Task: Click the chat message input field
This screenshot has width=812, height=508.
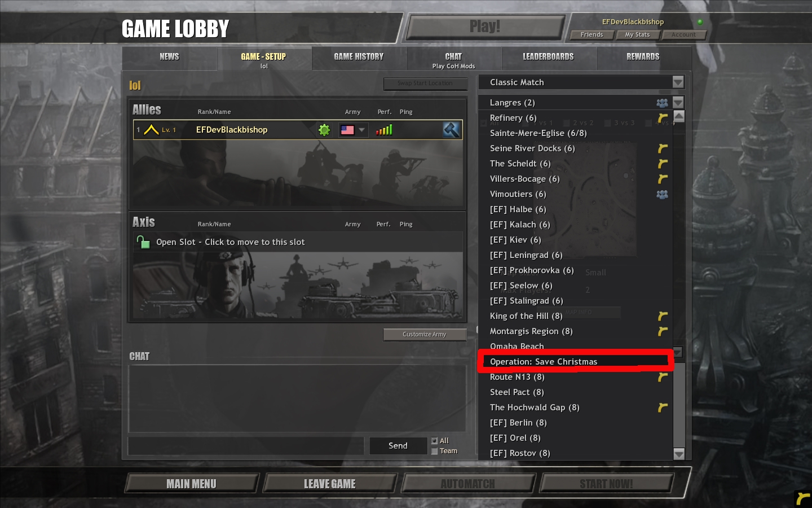Action: (246, 446)
